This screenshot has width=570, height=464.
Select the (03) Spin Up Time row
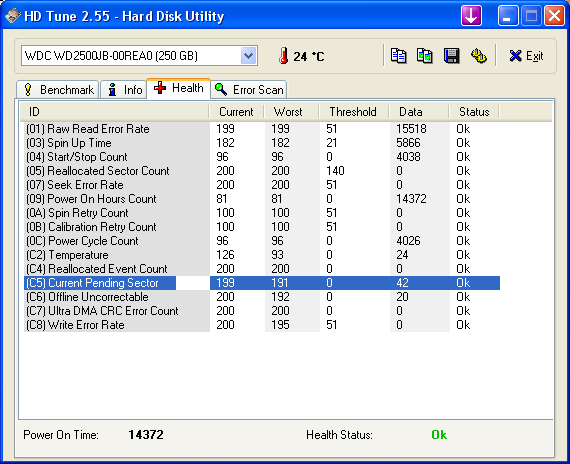click(262, 143)
